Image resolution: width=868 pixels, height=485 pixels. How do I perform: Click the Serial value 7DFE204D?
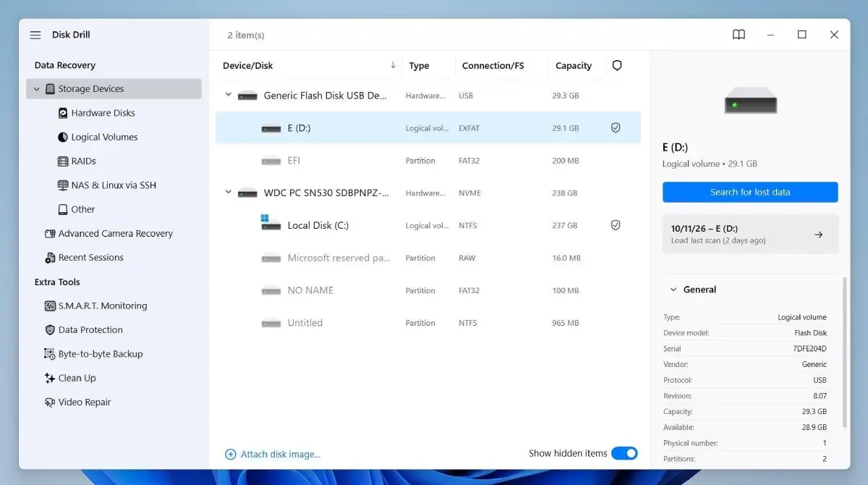(810, 349)
